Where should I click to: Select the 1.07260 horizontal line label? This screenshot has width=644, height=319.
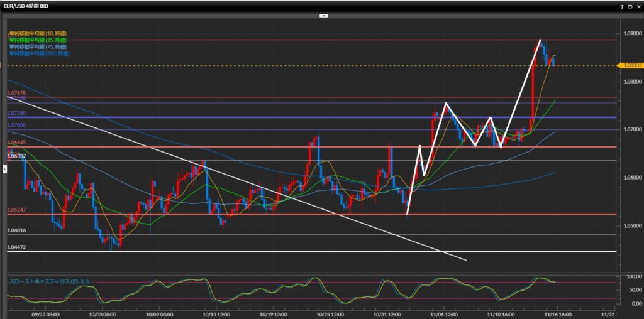point(16,114)
